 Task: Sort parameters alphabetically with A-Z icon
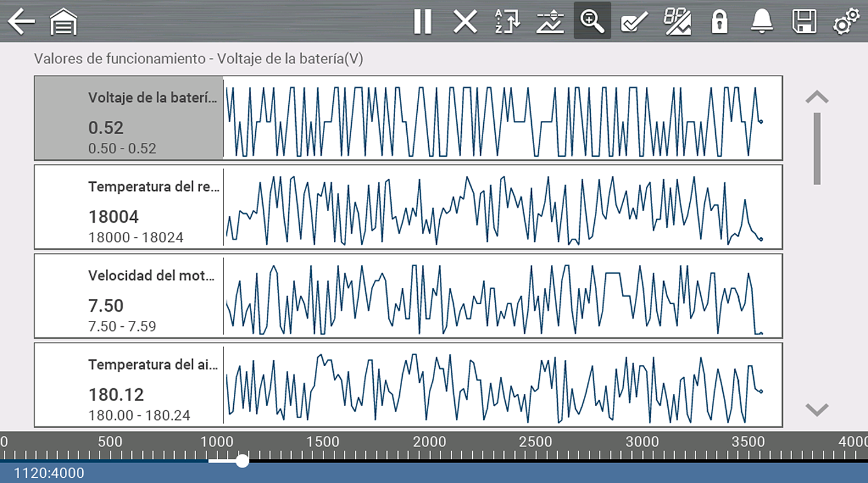[x=507, y=22]
